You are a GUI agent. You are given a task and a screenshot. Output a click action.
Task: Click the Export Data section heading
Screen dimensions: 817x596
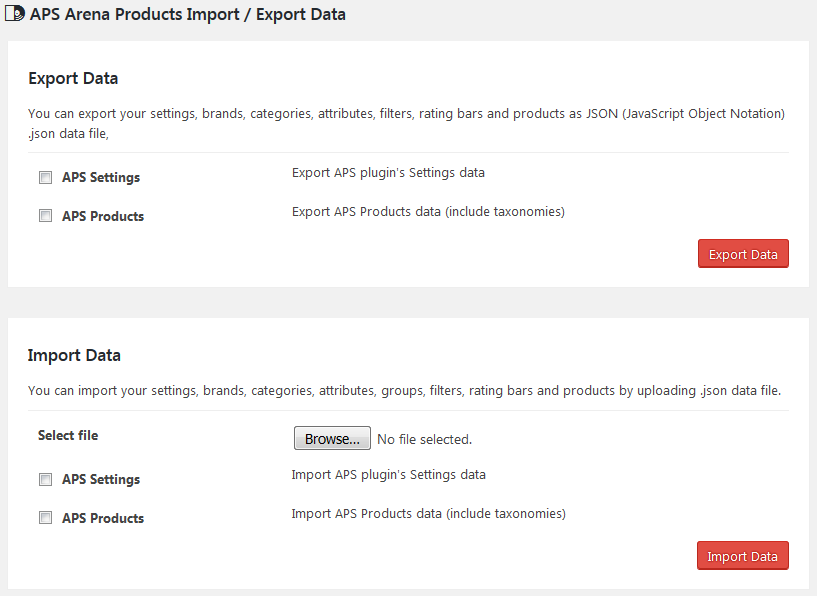73,78
